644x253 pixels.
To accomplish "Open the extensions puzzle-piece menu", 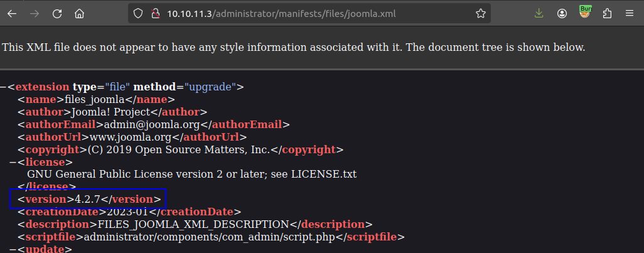I will point(607,13).
